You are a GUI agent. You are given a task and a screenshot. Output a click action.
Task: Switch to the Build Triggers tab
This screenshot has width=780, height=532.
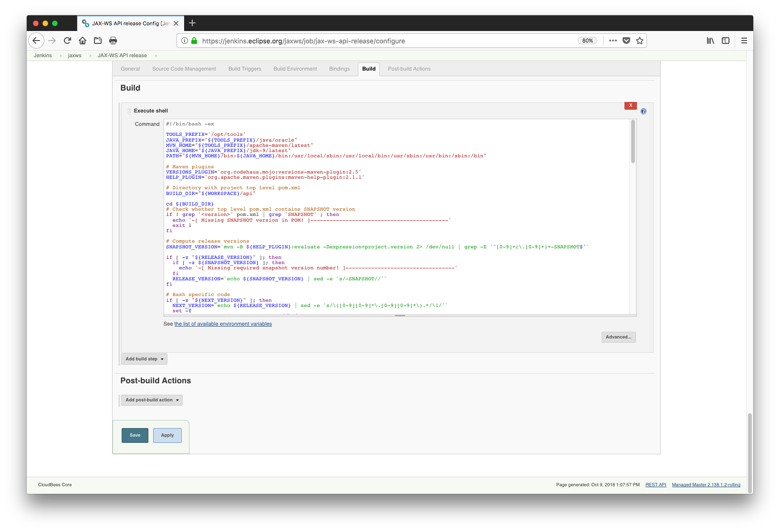click(245, 69)
